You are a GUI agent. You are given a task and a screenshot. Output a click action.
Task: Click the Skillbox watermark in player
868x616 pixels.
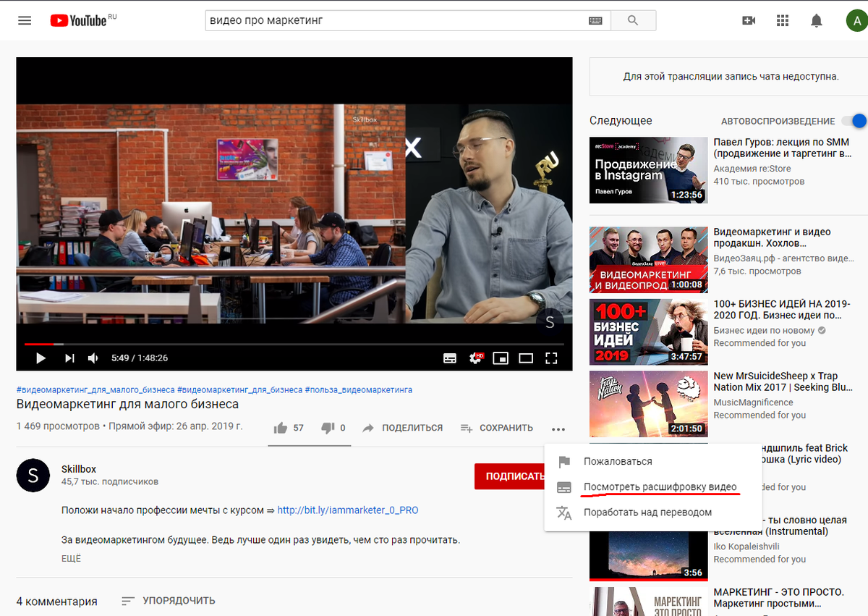(x=550, y=322)
